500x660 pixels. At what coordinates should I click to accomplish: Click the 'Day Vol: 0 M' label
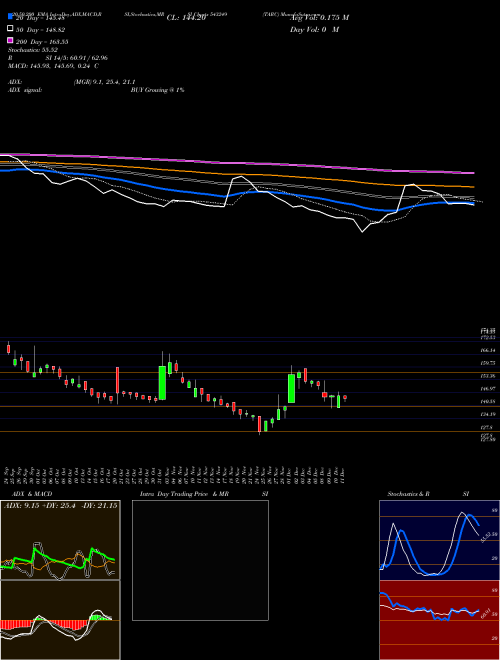[314, 30]
